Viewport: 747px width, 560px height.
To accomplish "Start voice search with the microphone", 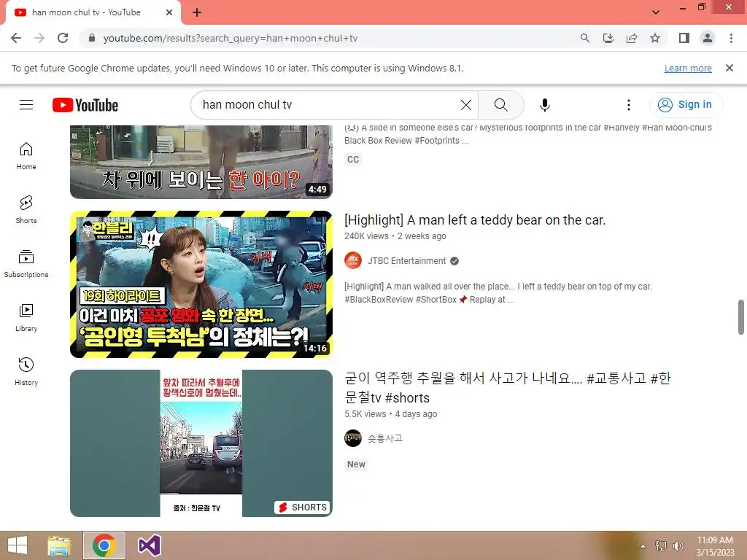I will (544, 105).
